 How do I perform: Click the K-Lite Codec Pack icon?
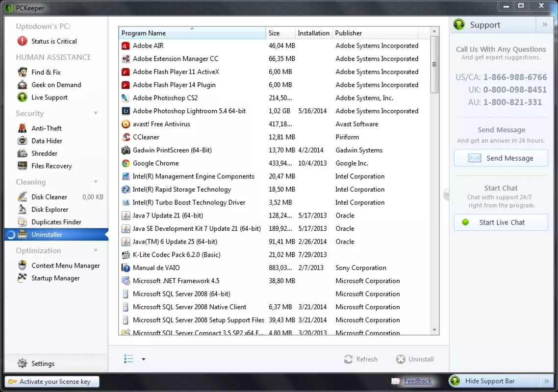pyautogui.click(x=126, y=255)
